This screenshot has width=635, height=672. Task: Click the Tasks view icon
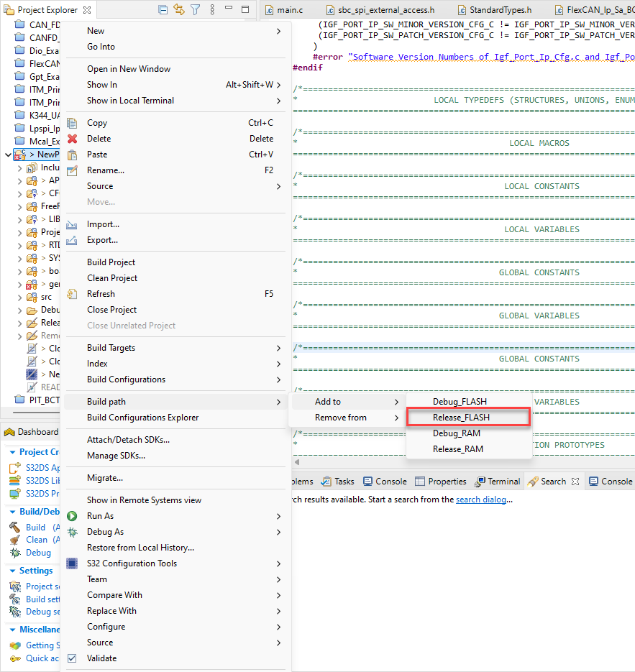tap(326, 482)
